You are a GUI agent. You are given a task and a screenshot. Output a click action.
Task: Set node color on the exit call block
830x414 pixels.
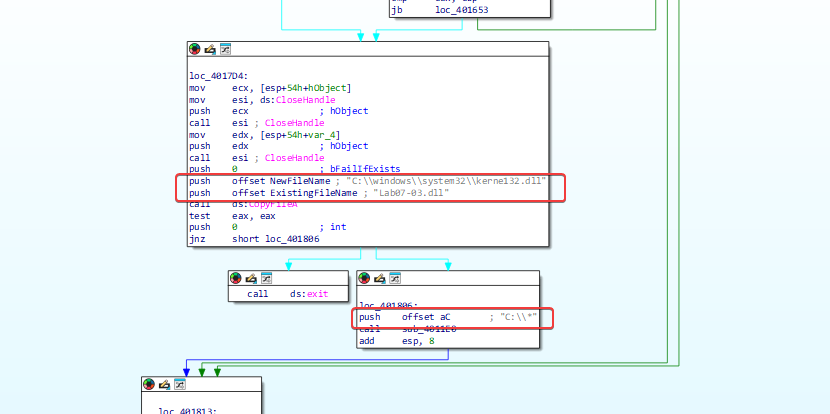[236, 278]
